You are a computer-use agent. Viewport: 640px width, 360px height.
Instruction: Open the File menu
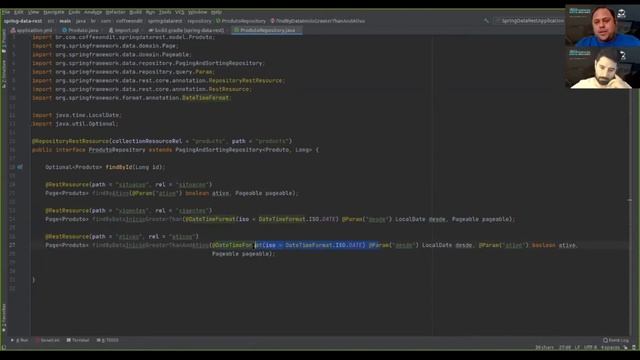coord(6,12)
